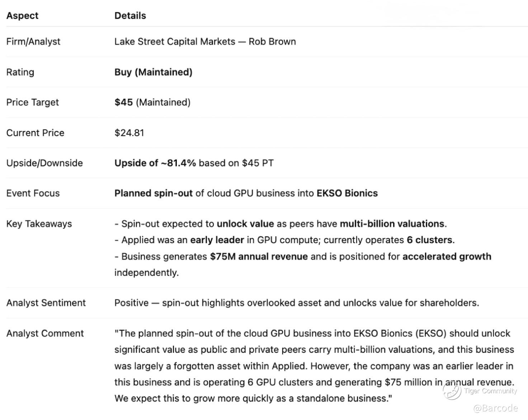Click the Price Target row label
This screenshot has height=420, width=528.
coord(32,102)
